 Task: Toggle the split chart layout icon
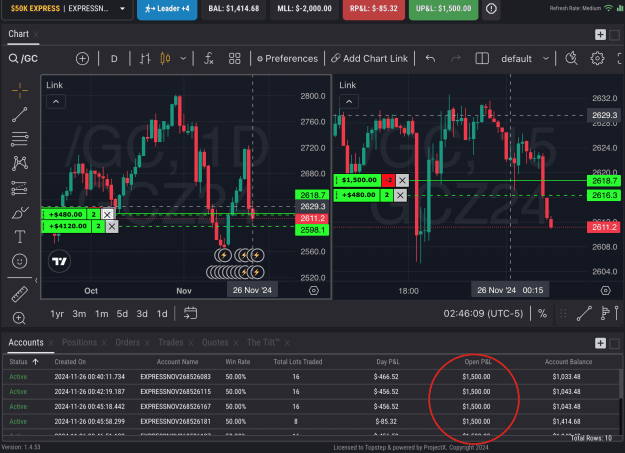(482, 59)
